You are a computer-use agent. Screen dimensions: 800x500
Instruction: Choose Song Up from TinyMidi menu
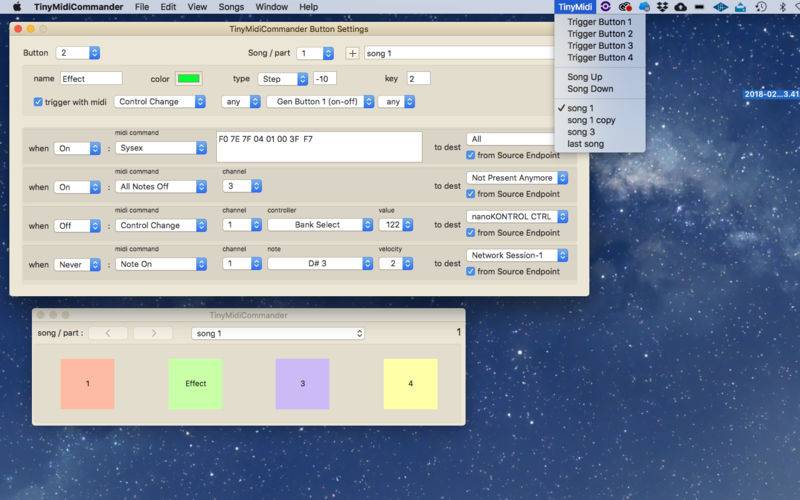600,77
